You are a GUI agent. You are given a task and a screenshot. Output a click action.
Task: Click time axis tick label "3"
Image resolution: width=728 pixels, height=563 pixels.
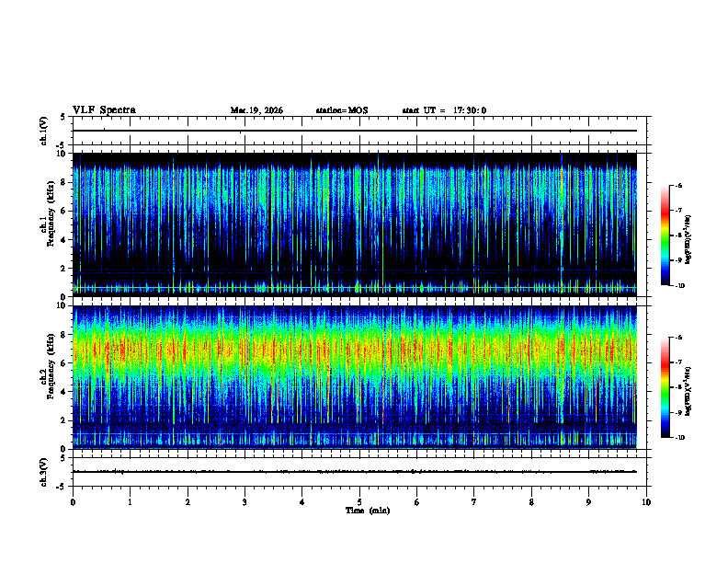pyautogui.click(x=245, y=502)
